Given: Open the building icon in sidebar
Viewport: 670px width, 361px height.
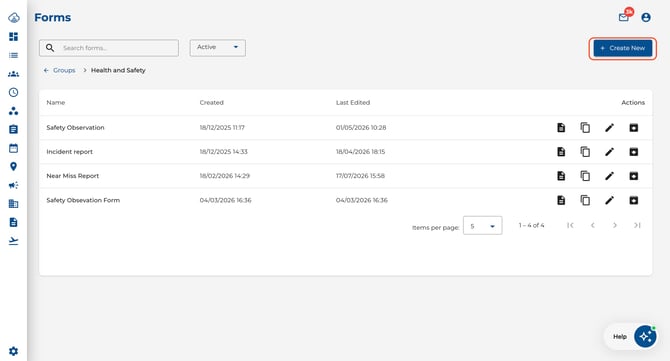Looking at the screenshot, I should pyautogui.click(x=14, y=204).
